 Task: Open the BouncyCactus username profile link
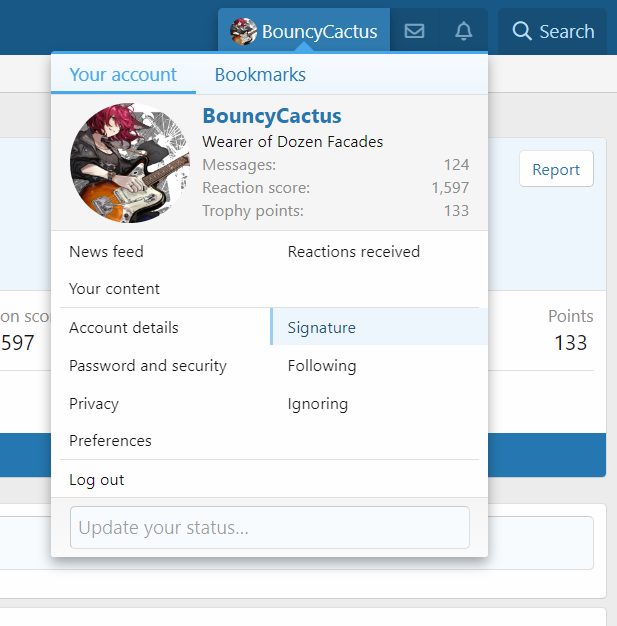click(272, 117)
